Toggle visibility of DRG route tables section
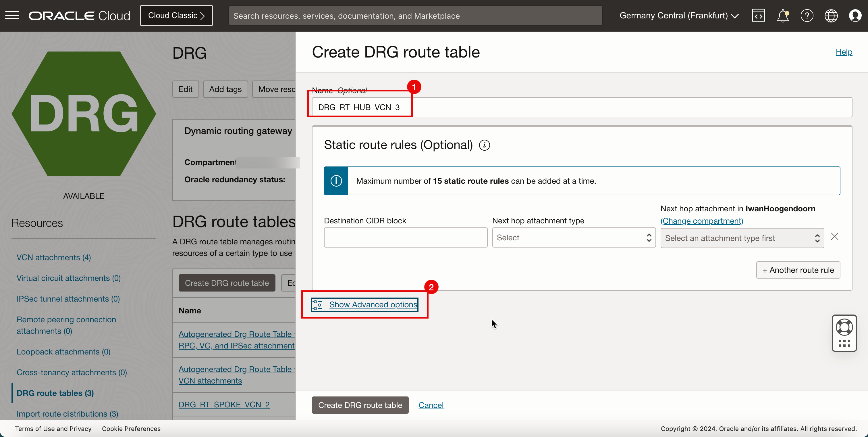The width and height of the screenshot is (868, 437). coord(55,393)
